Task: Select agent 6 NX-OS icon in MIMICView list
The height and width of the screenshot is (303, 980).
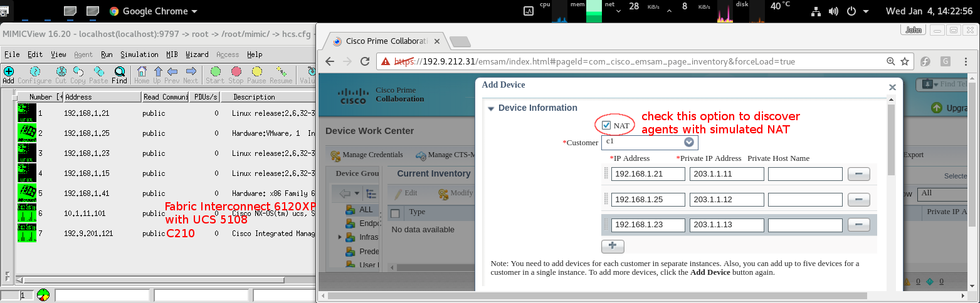Action: [x=27, y=213]
